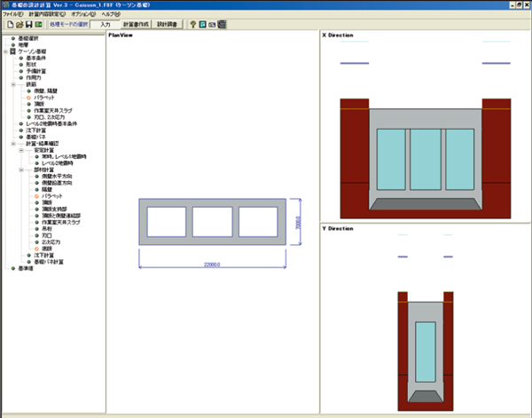The width and height of the screenshot is (532, 418).
Task: Click the calculator icon at the toolbar end
Action: (222, 25)
